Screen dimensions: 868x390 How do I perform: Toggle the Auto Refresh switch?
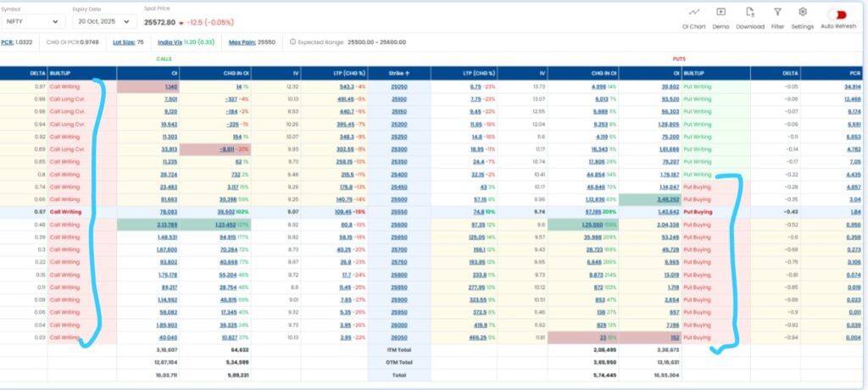tap(838, 14)
